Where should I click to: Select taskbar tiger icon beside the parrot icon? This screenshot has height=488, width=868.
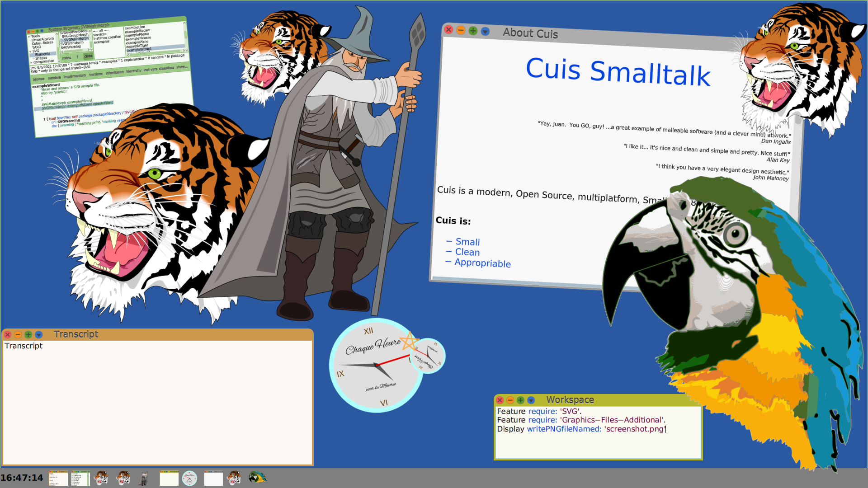click(x=234, y=478)
